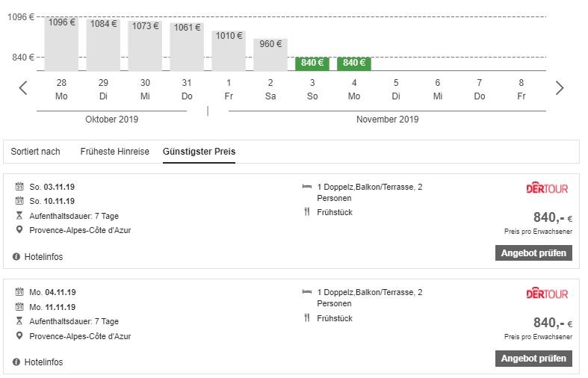Click the info icon in the second offer
The height and width of the screenshot is (378, 588).
pos(16,362)
